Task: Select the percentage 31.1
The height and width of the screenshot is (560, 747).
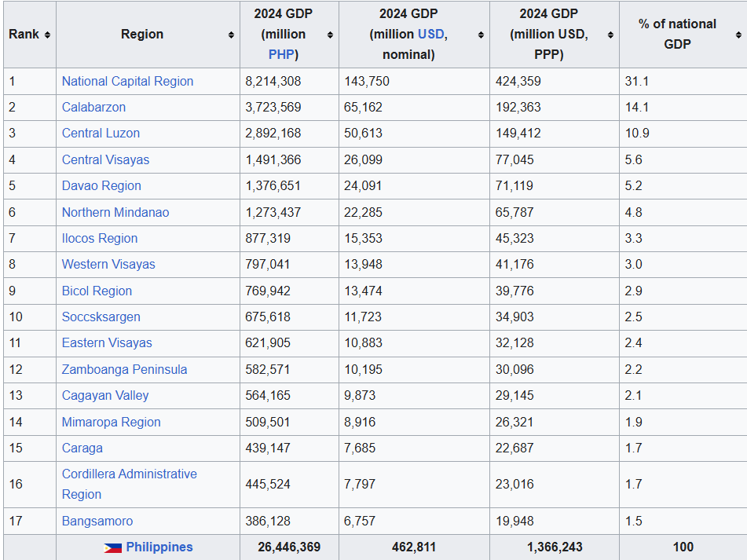Action: pyautogui.click(x=636, y=82)
